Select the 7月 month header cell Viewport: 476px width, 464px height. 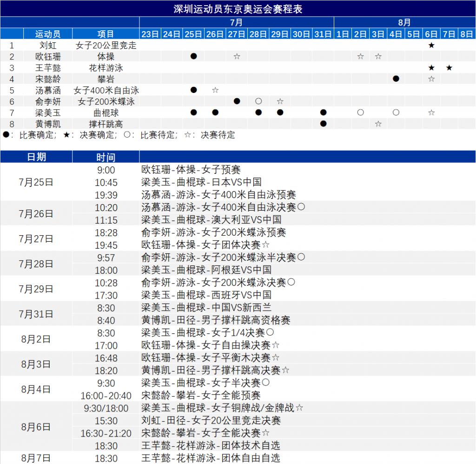236,22
